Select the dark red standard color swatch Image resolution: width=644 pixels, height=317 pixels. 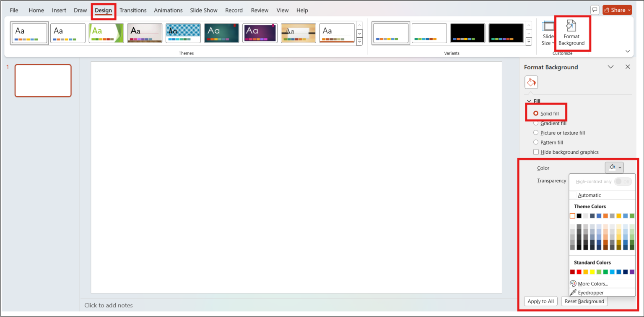coord(572,272)
